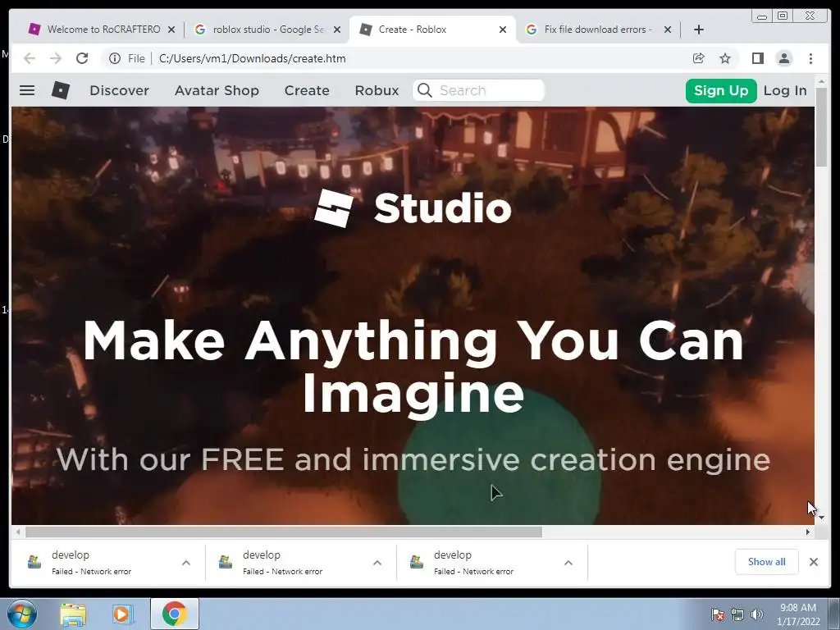The image size is (840, 630).
Task: Expand options for second develop download
Action: tap(377, 563)
